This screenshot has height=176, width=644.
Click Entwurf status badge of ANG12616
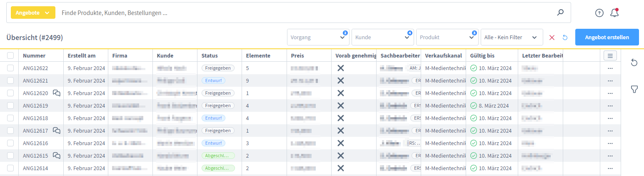coord(213,143)
